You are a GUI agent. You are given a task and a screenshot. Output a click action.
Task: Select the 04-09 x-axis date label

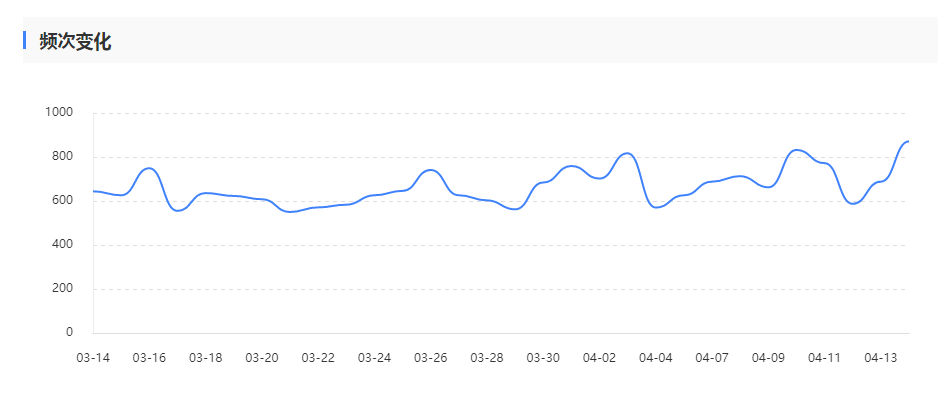pyautogui.click(x=768, y=358)
